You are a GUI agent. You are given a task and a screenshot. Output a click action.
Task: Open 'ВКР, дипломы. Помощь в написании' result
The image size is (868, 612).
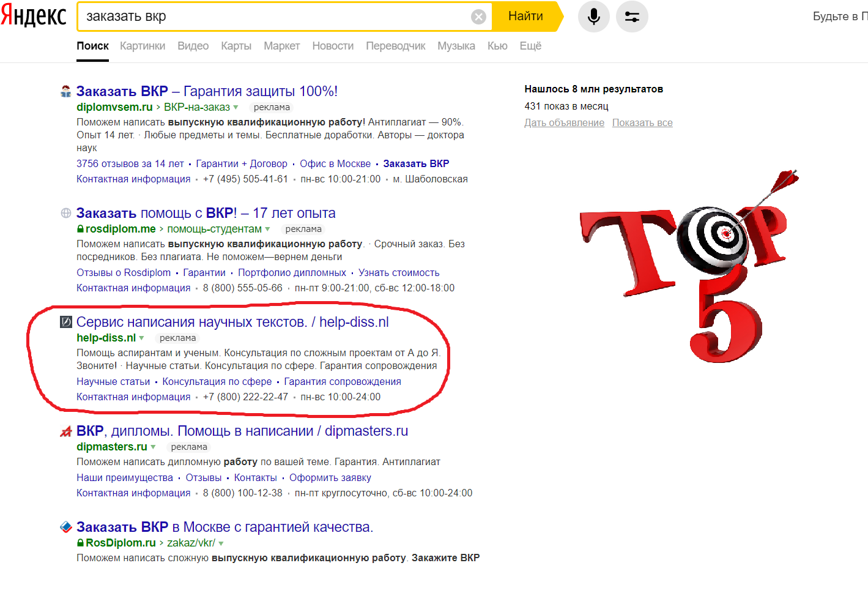[x=242, y=431]
